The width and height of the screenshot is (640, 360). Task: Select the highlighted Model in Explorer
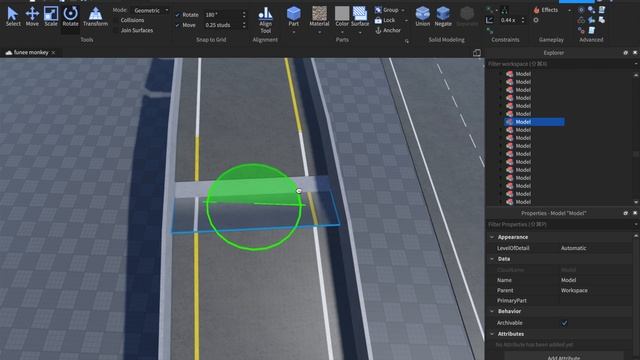[534, 122]
